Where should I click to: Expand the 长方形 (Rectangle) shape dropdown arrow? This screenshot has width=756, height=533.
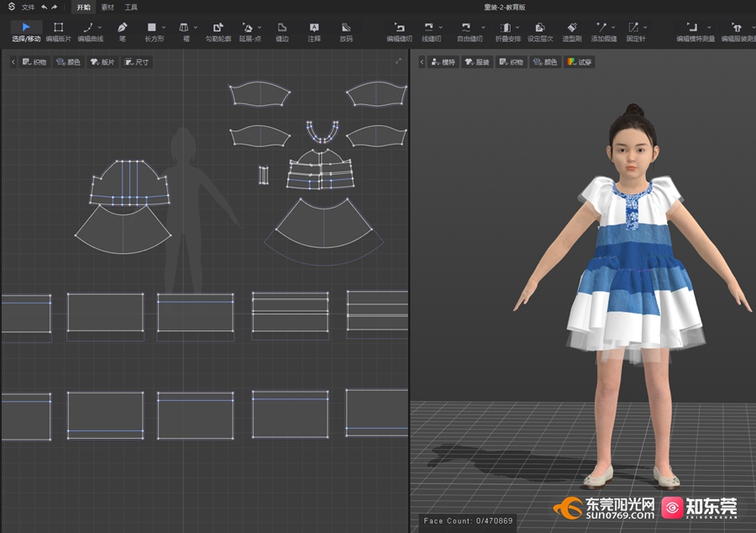[x=164, y=27]
